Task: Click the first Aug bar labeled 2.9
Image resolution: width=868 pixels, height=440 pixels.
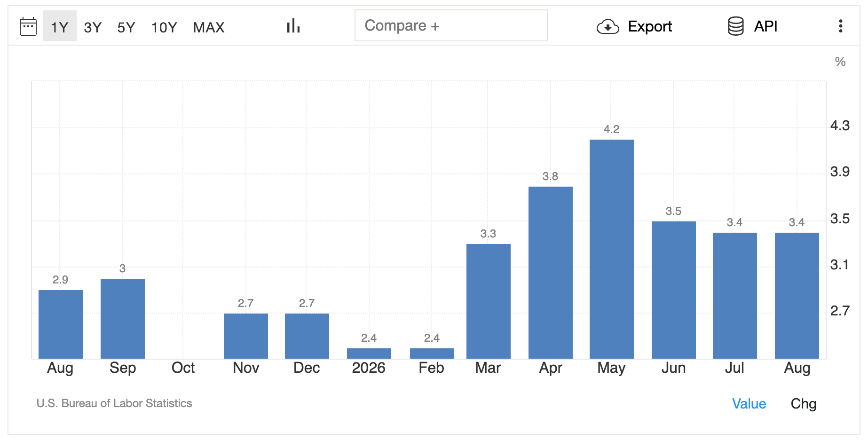Action: click(x=61, y=324)
